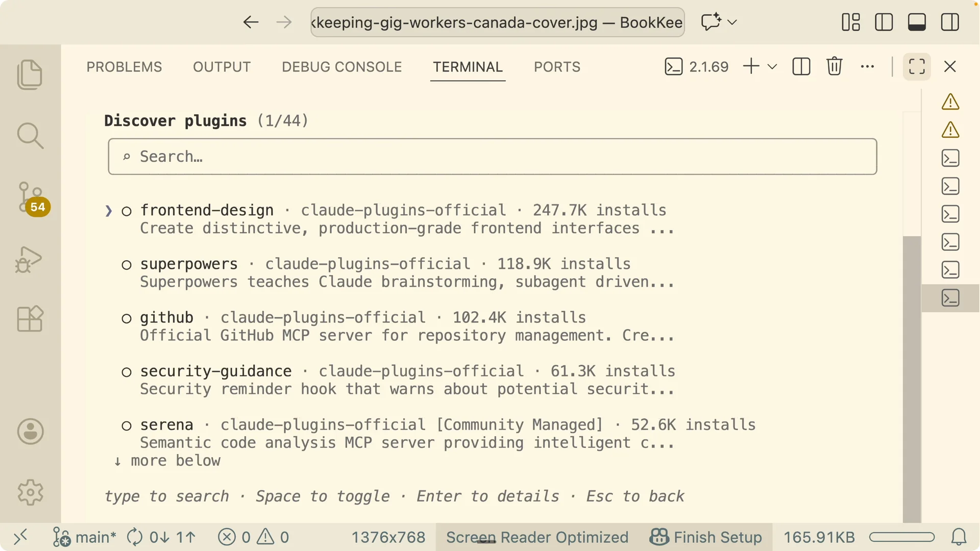Expand the chat options chevron
980x551 pixels.
[732, 22]
